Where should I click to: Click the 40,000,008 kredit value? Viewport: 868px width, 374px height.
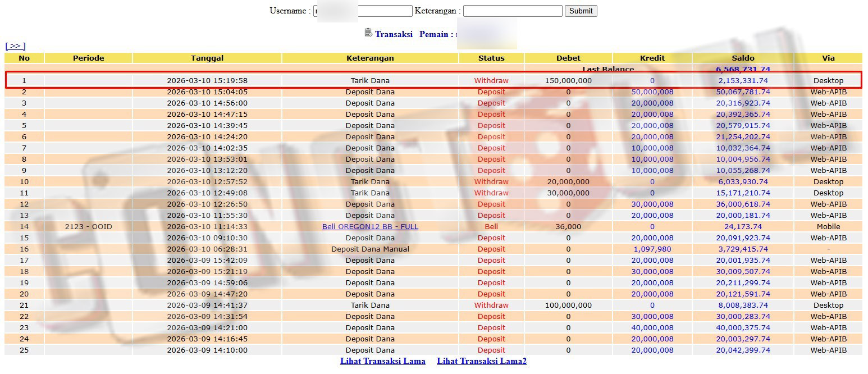point(652,327)
